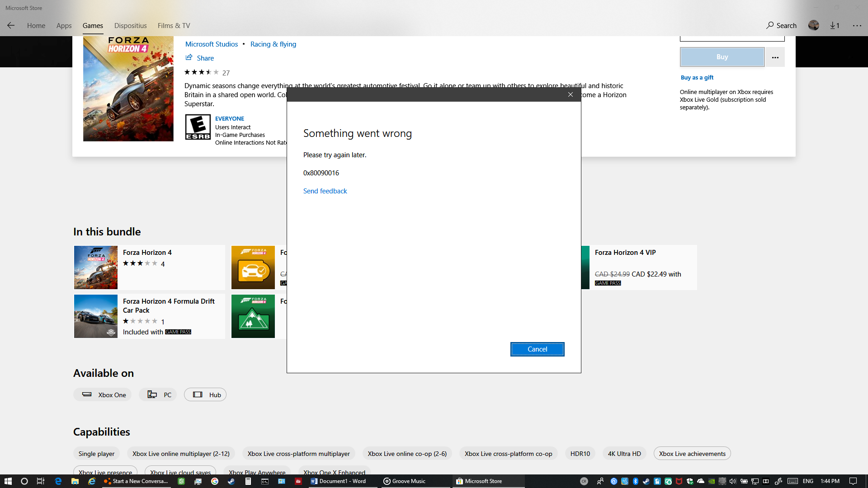Go back with the back arrow
The image size is (868, 488).
[x=11, y=25]
